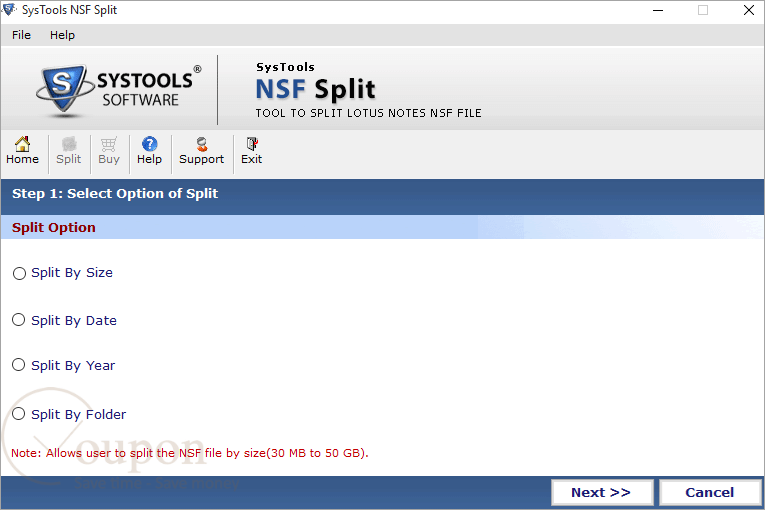Image resolution: width=765 pixels, height=510 pixels.
Task: Close the SysTools NSF Split window
Action: 749,10
